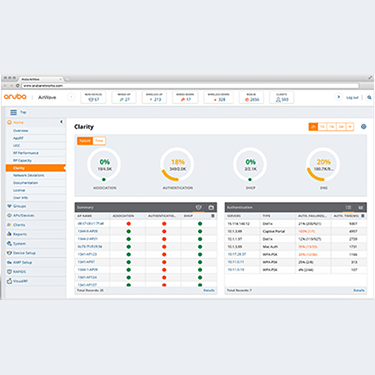Toggle to the Time view button
The image size is (375, 375).
pos(99,141)
